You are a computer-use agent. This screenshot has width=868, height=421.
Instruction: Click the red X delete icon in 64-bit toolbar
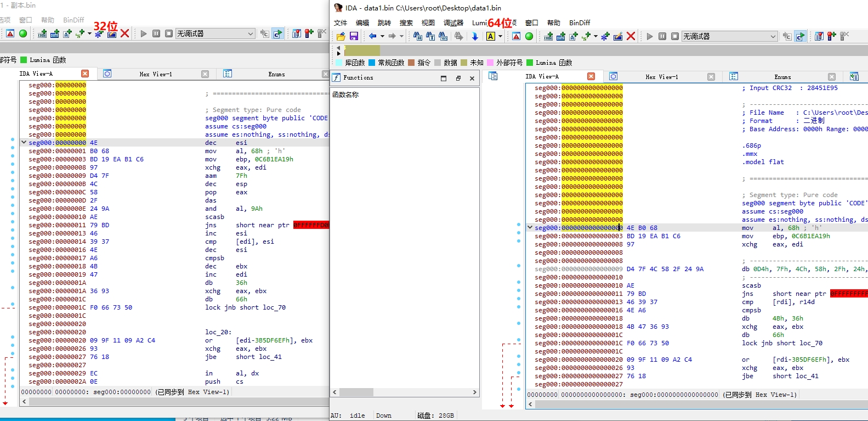point(631,36)
